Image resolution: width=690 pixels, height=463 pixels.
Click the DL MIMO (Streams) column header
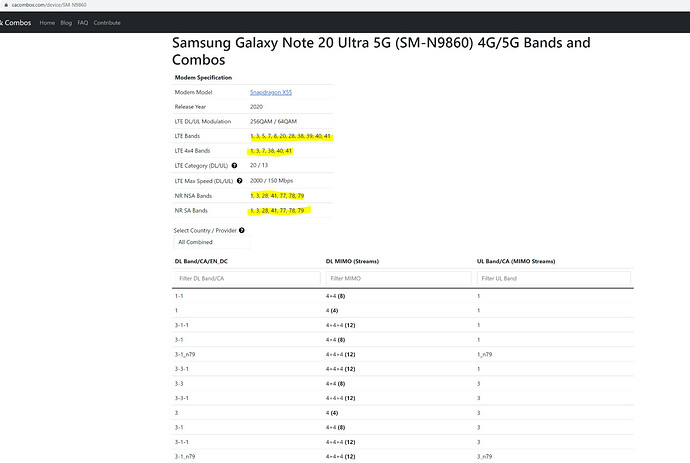(x=352, y=261)
